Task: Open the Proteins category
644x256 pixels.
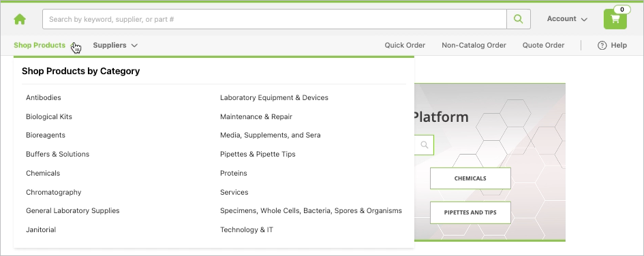Action: click(234, 173)
